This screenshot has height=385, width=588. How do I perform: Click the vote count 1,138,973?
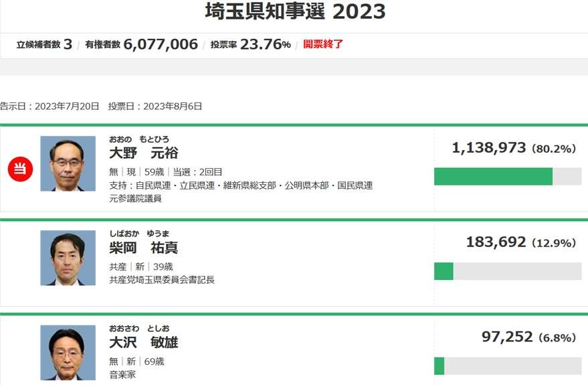point(489,147)
